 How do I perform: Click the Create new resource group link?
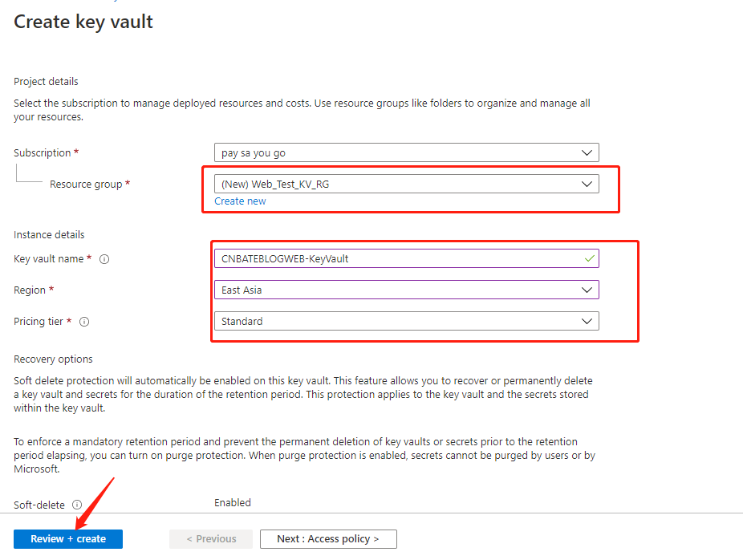[240, 201]
